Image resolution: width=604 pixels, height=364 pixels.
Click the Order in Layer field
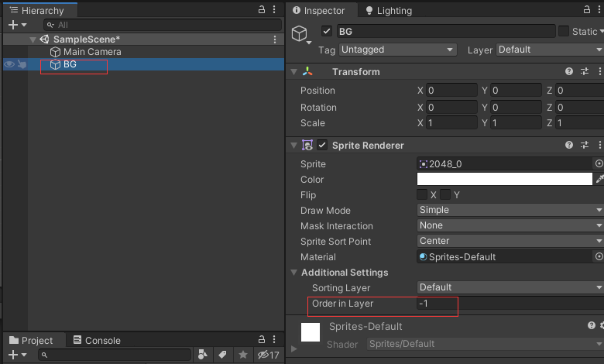(x=510, y=304)
